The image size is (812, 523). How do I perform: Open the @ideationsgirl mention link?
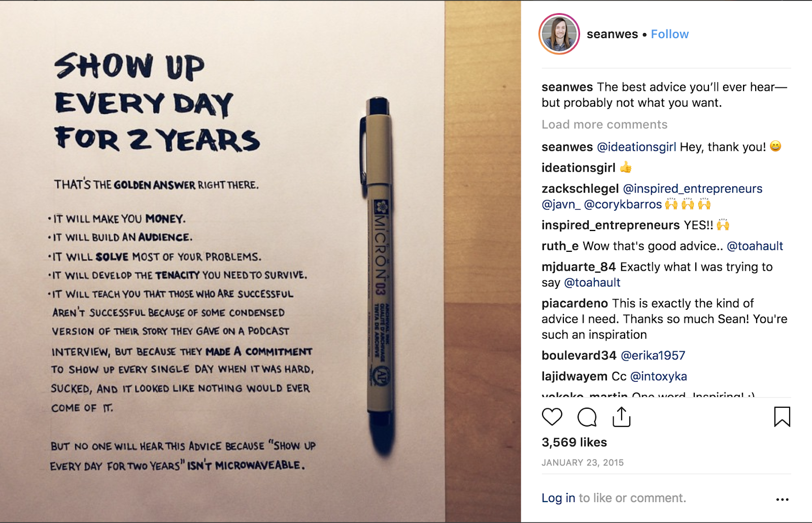636,147
